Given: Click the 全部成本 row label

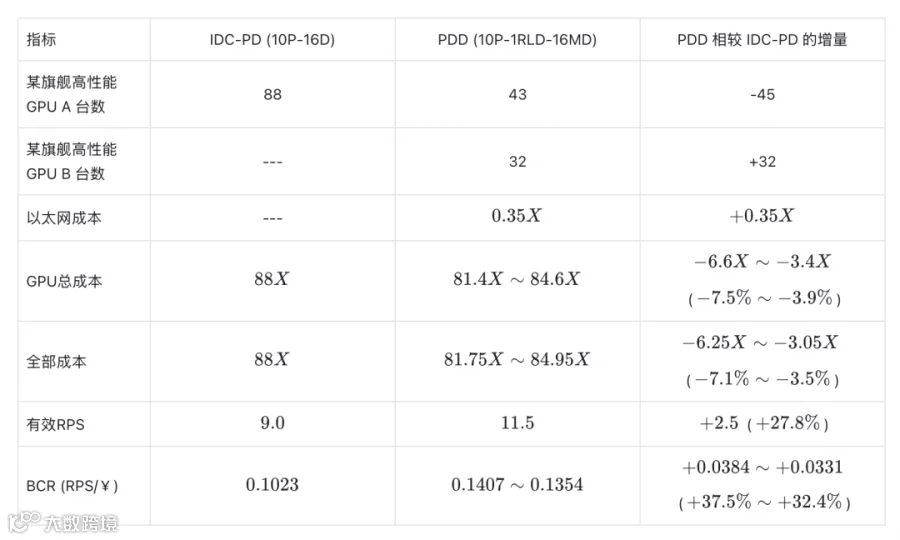Looking at the screenshot, I should point(56,362).
